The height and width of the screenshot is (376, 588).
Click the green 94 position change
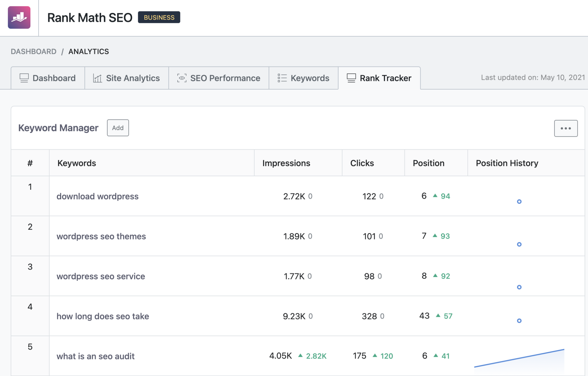pyautogui.click(x=445, y=196)
